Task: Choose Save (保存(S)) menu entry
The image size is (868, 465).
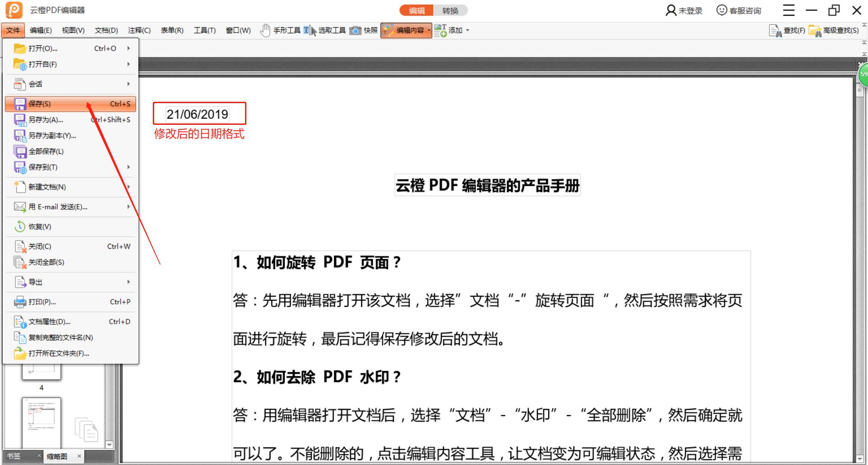Action: click(x=71, y=104)
